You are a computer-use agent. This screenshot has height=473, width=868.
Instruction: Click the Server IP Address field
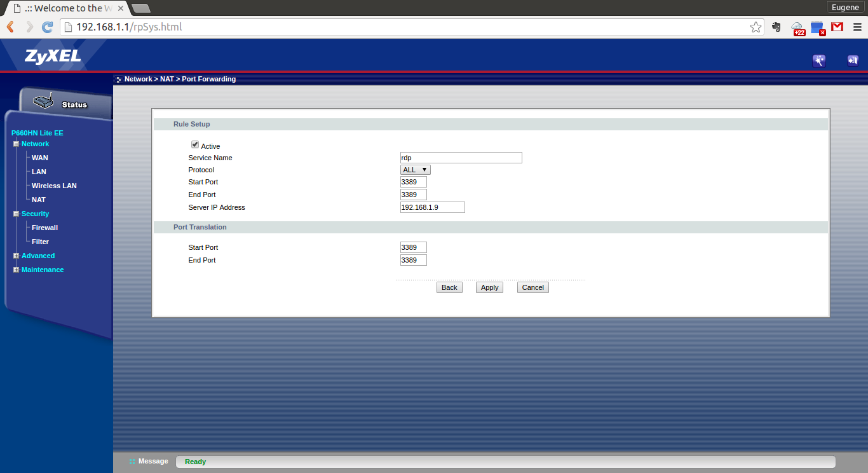[x=432, y=207]
